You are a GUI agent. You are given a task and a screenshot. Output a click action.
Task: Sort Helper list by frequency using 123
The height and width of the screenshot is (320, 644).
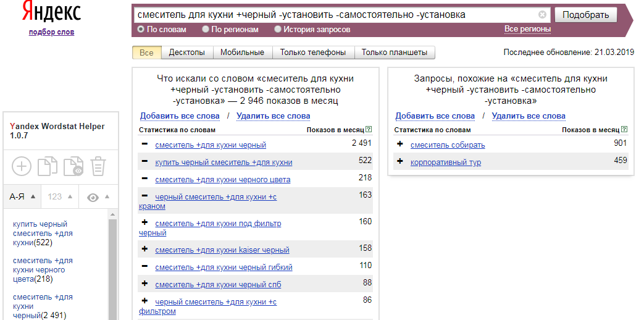[x=61, y=197]
